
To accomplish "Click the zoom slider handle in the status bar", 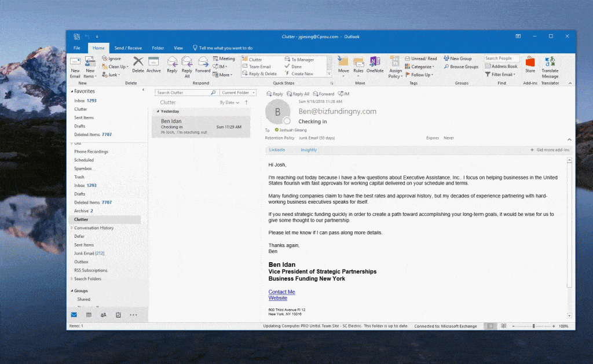I will pyautogui.click(x=533, y=326).
